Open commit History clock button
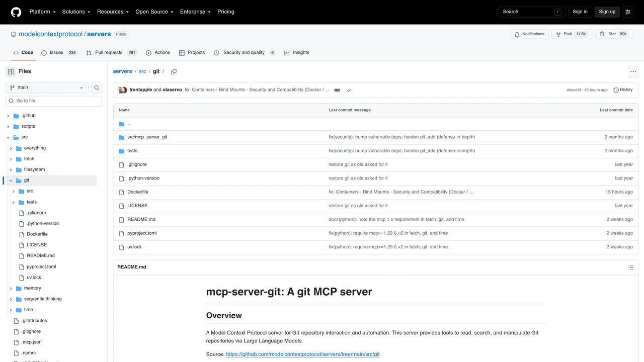644x362 pixels. click(623, 90)
